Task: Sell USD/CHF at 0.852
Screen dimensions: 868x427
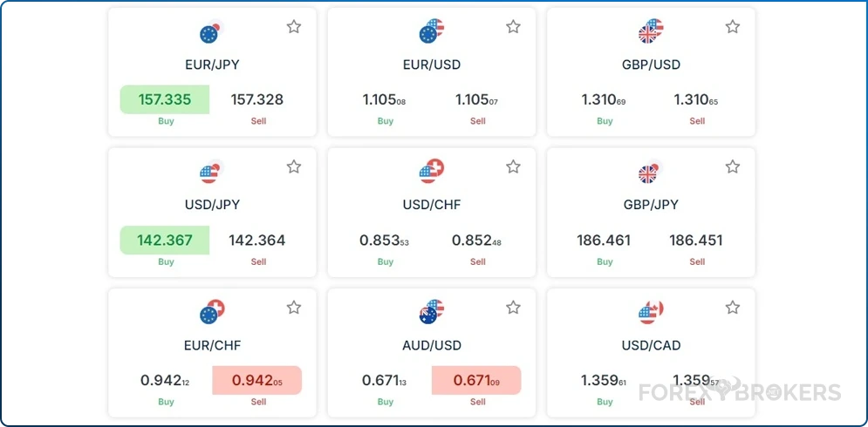Action: click(x=476, y=240)
